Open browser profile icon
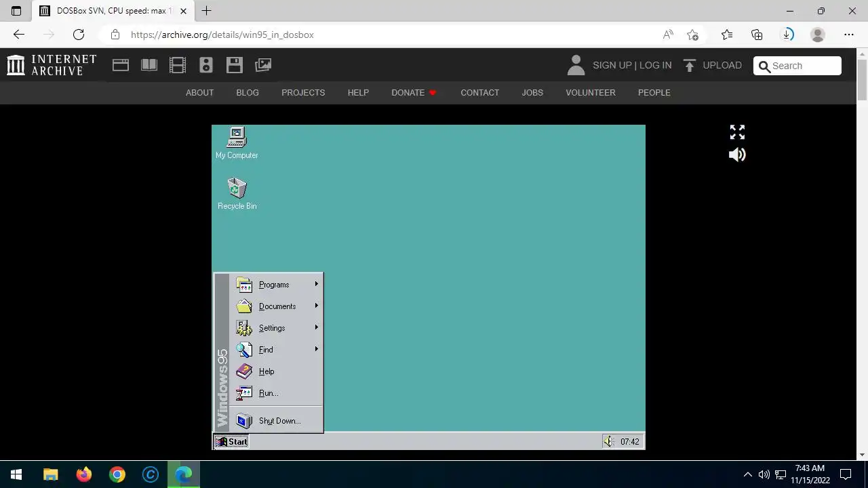This screenshot has width=868, height=488. (818, 35)
